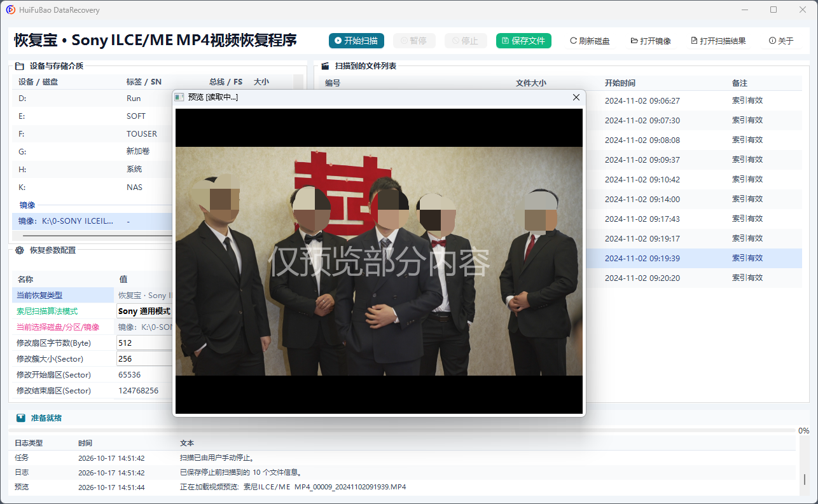Select the K: NAS drive row
Screen dimensions: 818x504
(x=93, y=187)
